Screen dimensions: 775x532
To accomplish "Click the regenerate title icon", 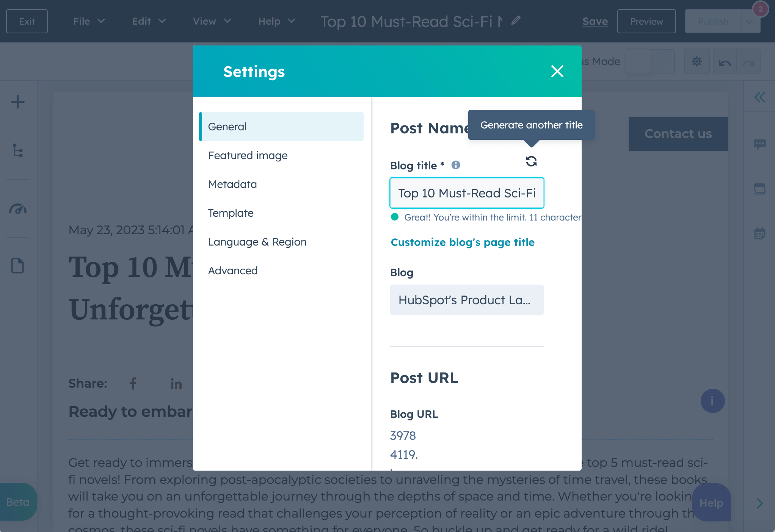I will (531, 161).
